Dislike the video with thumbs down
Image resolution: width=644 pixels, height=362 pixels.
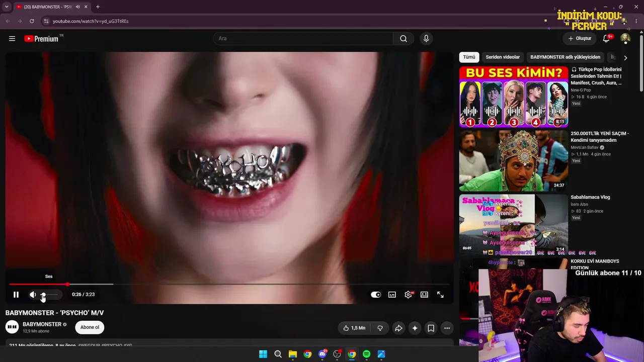(x=380, y=328)
